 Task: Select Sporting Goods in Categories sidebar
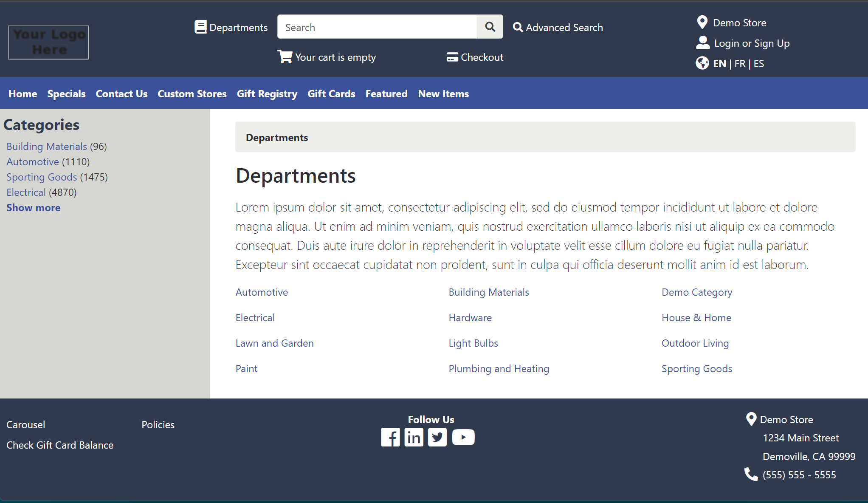click(42, 177)
